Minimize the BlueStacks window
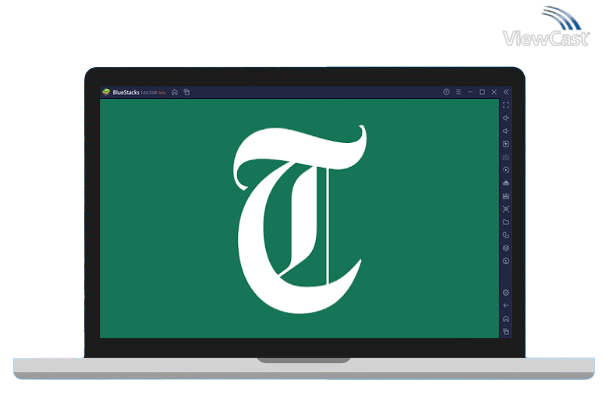 point(470,92)
